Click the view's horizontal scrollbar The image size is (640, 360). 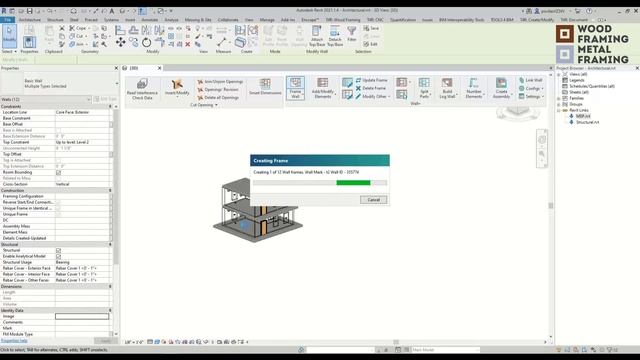tap(396, 342)
